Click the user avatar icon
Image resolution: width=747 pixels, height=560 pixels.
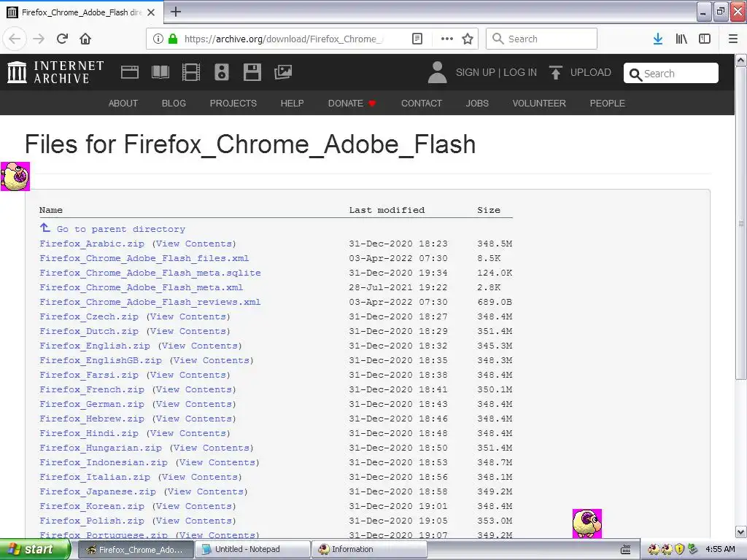coord(438,72)
